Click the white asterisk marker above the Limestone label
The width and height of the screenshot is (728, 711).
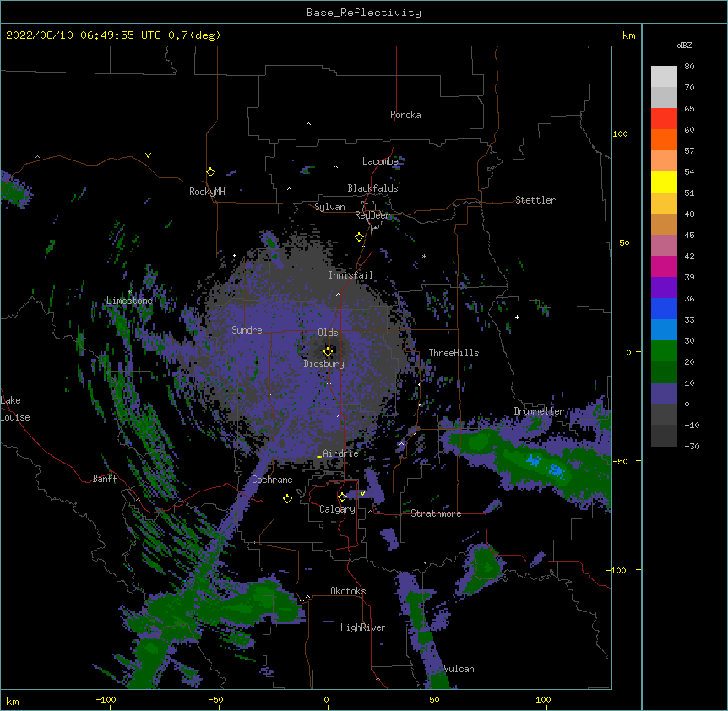point(129,292)
